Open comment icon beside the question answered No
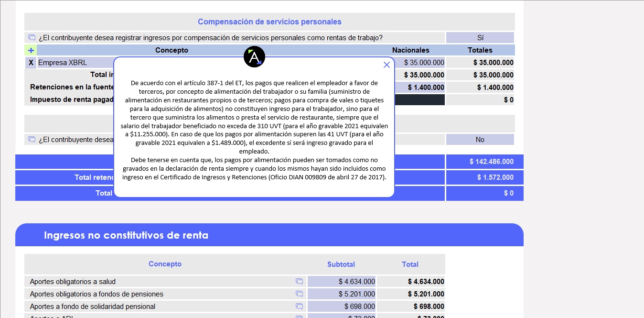Image resolution: width=644 pixels, height=318 pixels. [32, 139]
